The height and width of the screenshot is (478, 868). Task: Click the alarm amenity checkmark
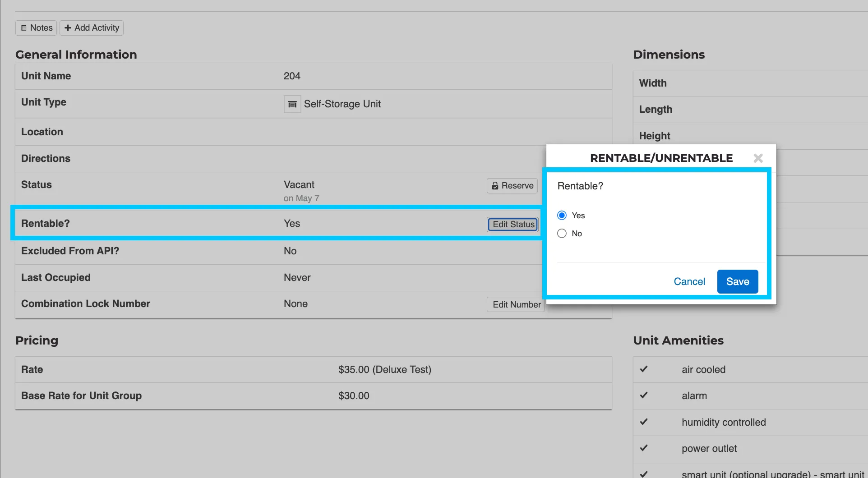[x=644, y=395]
